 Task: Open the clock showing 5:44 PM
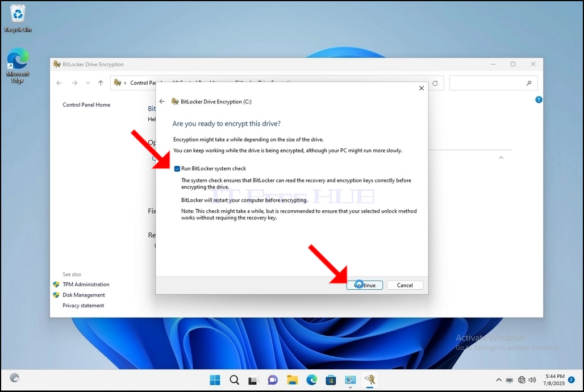[554, 380]
